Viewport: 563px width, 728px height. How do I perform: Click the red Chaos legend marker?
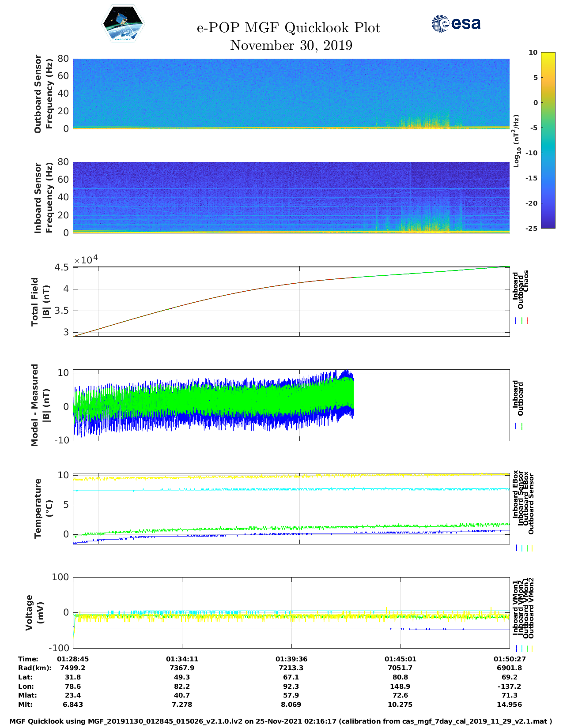[527, 321]
